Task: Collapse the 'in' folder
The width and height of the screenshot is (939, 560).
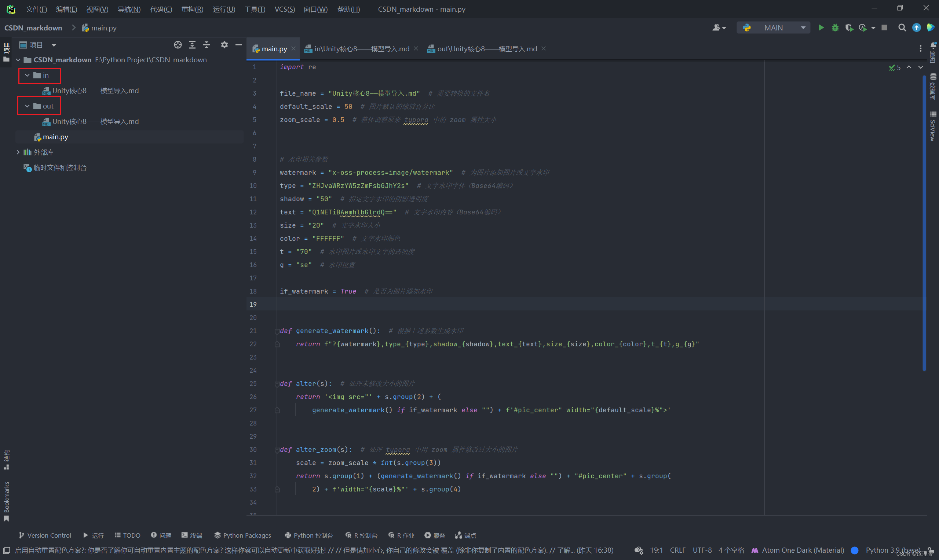Action: tap(27, 75)
